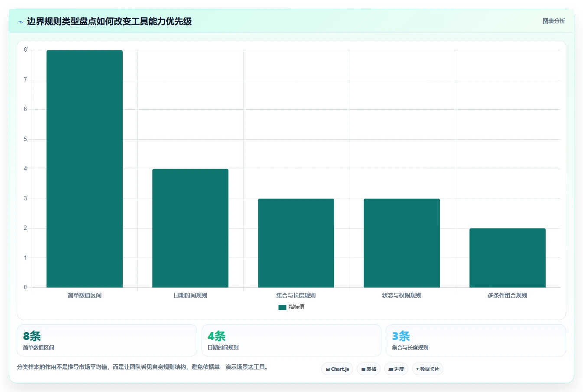
Task: Open the 3条 集合与长度规则 data card
Action: coord(476,340)
